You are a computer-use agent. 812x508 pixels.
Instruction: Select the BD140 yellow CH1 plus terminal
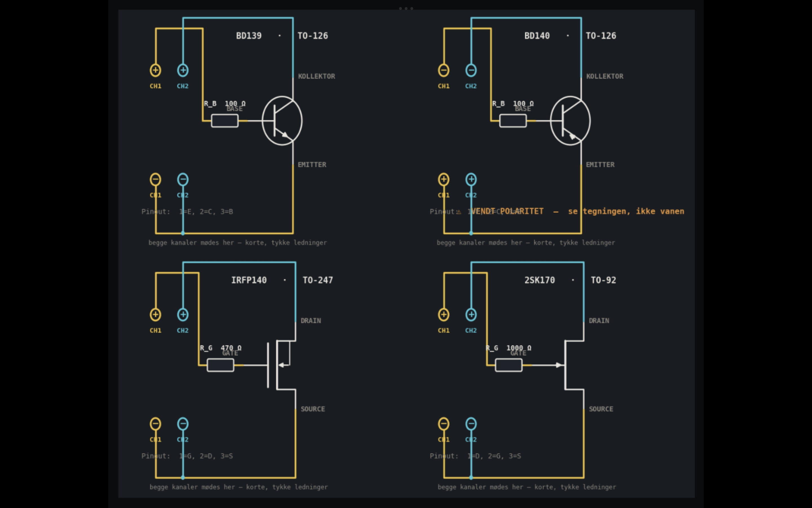[x=443, y=179]
